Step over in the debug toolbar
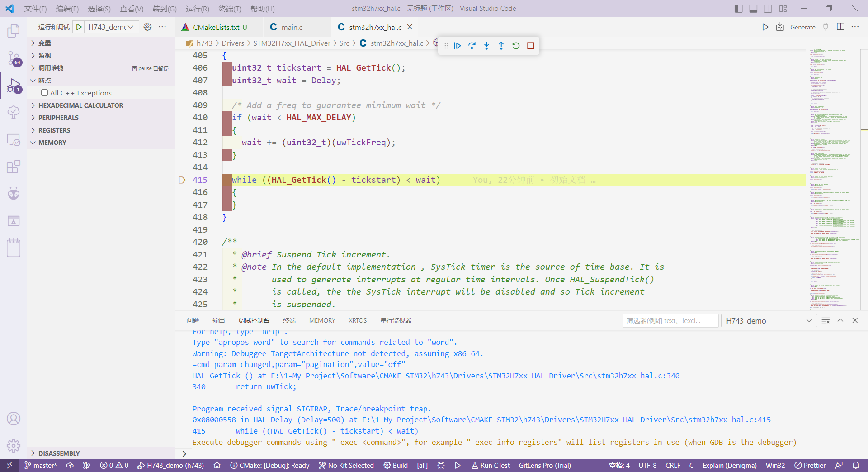This screenshot has width=868, height=472. (x=472, y=46)
